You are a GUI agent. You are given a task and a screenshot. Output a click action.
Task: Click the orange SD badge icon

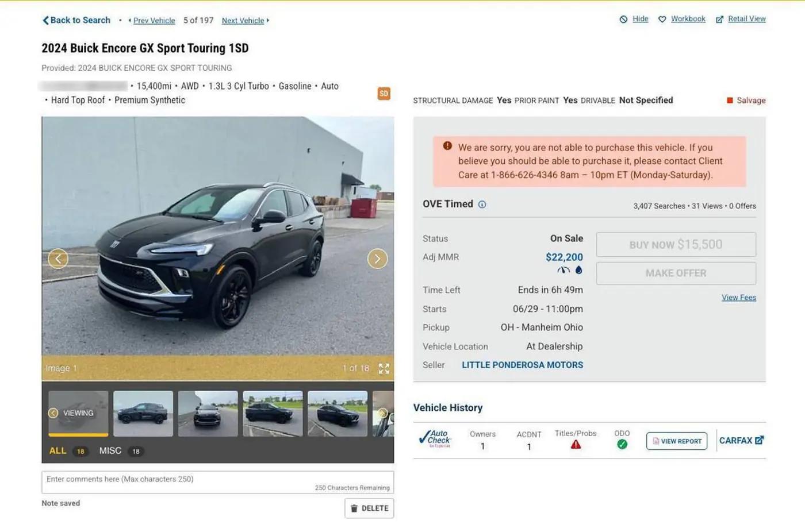click(384, 93)
